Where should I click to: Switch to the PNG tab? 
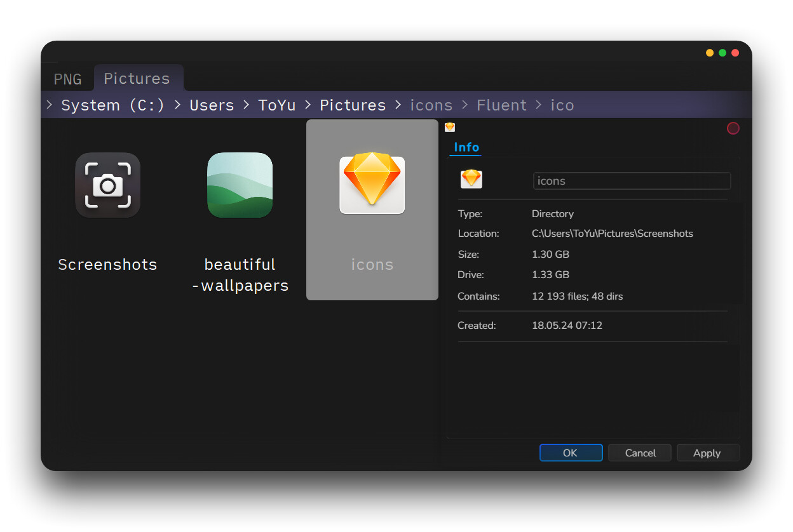(67, 79)
